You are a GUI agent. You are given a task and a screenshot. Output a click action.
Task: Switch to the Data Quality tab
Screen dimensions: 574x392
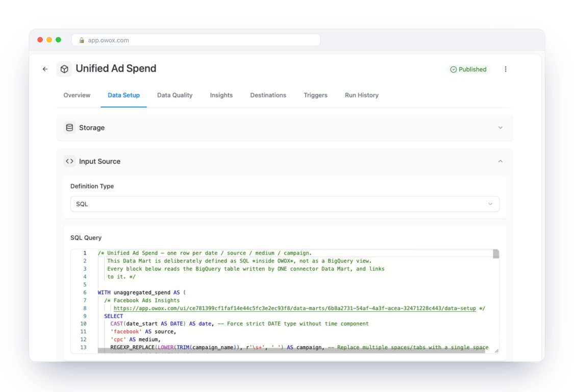pos(174,95)
